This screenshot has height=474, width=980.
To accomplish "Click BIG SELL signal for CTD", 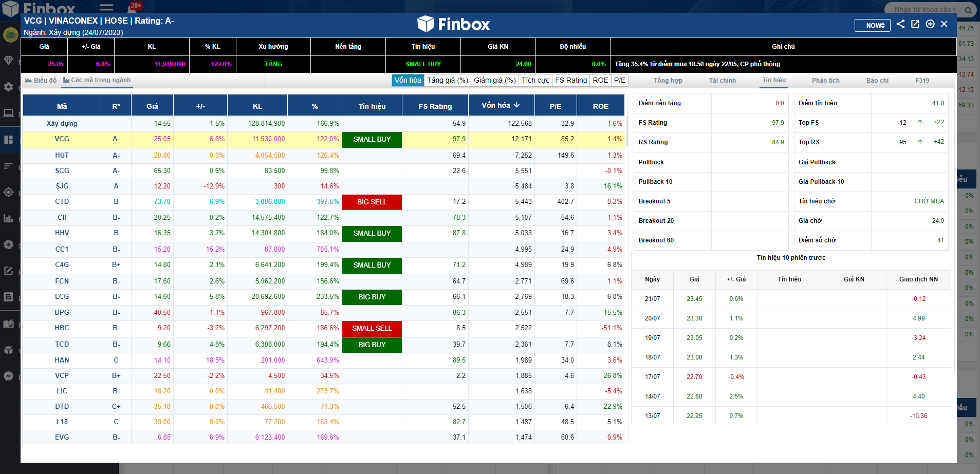I will click(x=372, y=202).
